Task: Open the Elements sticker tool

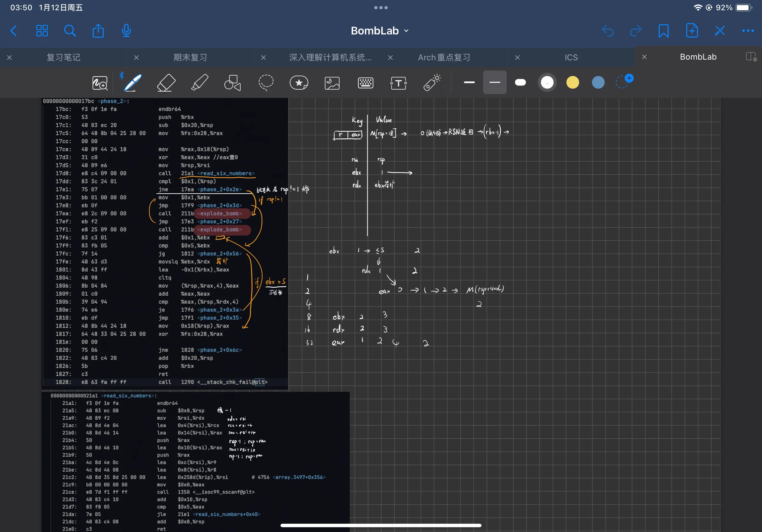Action: point(299,83)
